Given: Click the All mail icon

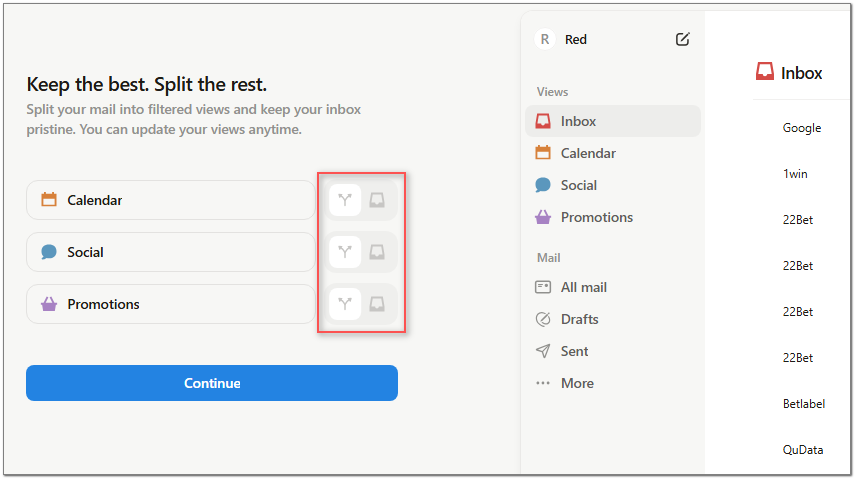Looking at the screenshot, I should [543, 287].
